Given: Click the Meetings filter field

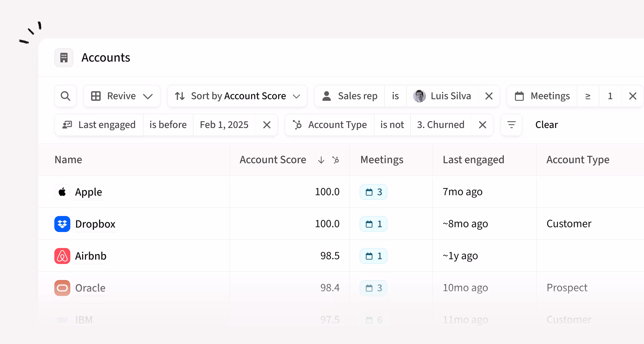Looking at the screenshot, I should pyautogui.click(x=542, y=96).
